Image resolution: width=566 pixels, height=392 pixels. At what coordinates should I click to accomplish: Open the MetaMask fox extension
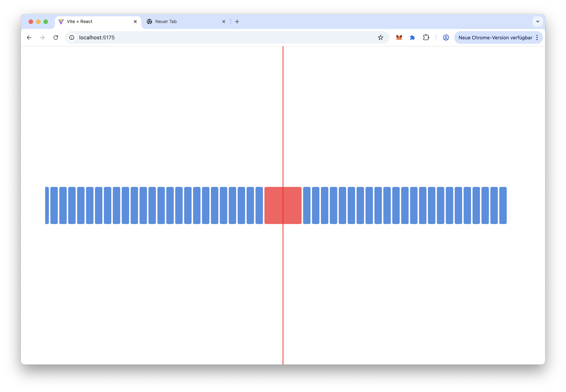click(x=399, y=37)
